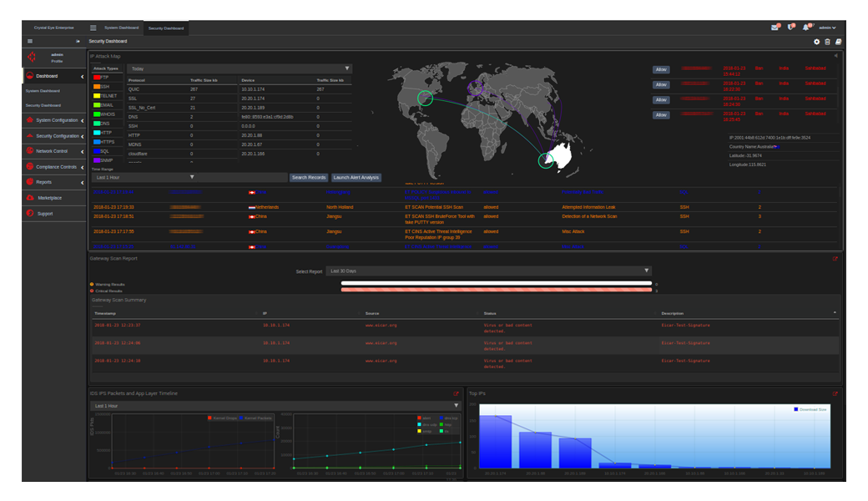Viewport: 868px width, 501px height.
Task: Pop out the Top IPs panel
Action: [x=835, y=393]
